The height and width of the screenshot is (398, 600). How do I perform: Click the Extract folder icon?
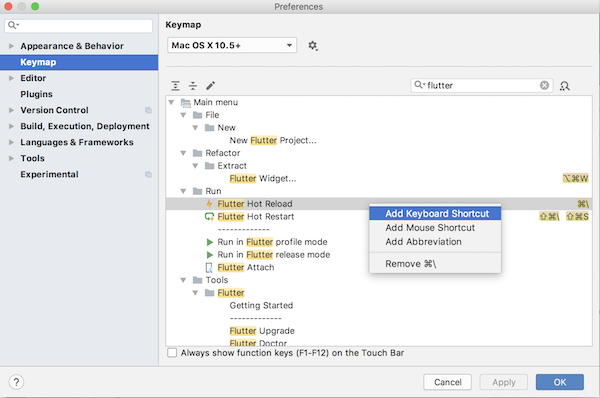[x=209, y=166]
